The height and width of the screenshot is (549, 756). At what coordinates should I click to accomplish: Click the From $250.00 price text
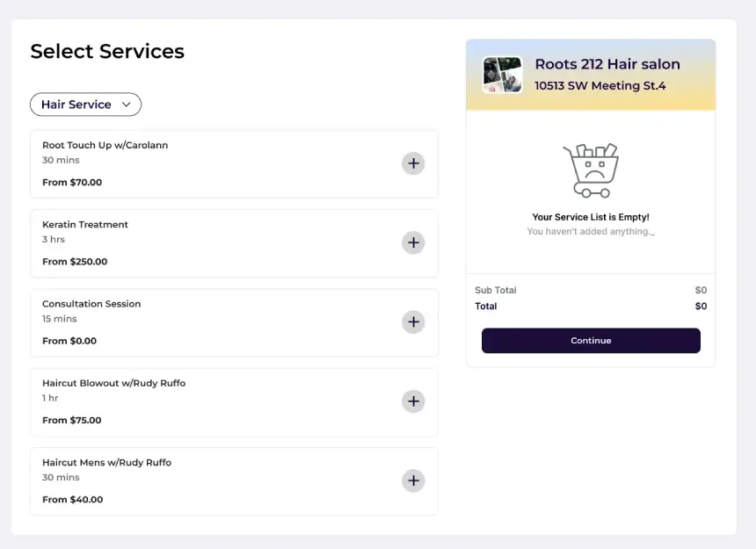75,262
